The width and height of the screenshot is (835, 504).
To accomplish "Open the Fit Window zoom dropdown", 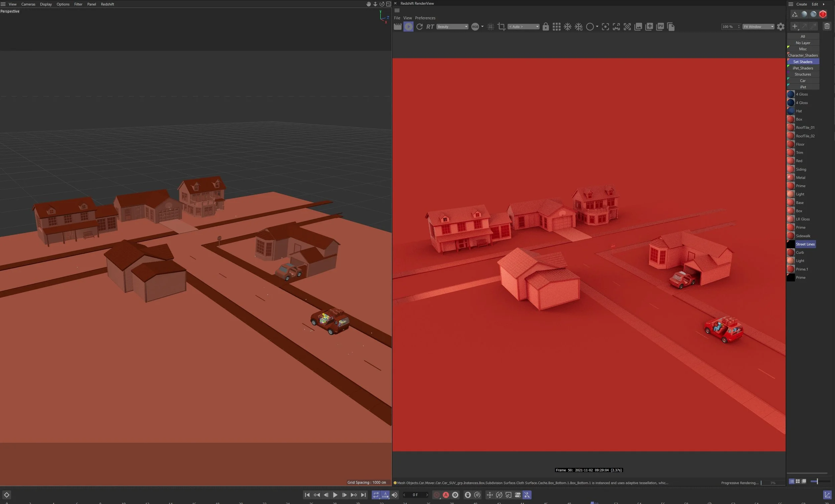I will [x=759, y=26].
